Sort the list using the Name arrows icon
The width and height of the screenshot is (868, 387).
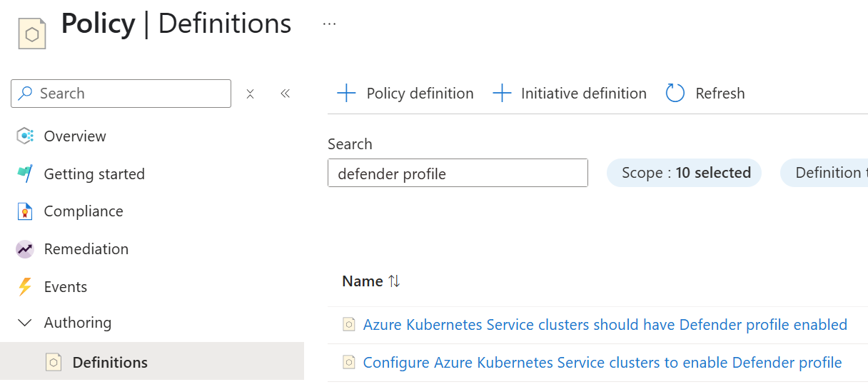[394, 281]
